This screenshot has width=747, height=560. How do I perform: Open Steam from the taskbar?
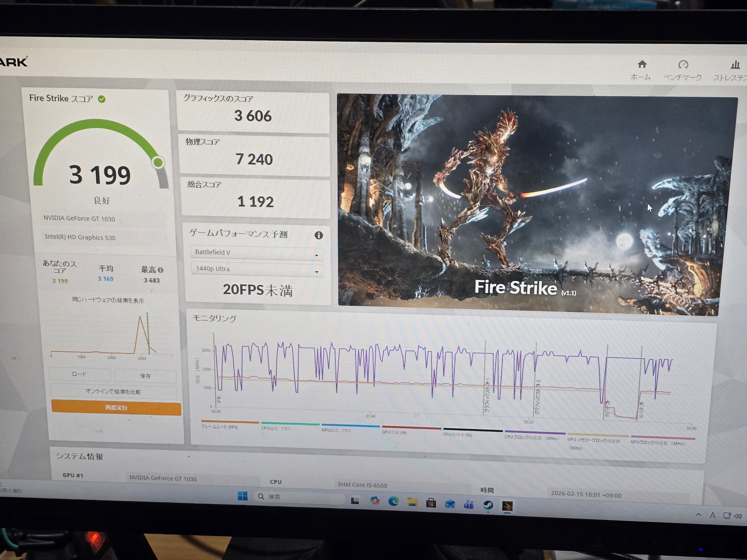[488, 505]
